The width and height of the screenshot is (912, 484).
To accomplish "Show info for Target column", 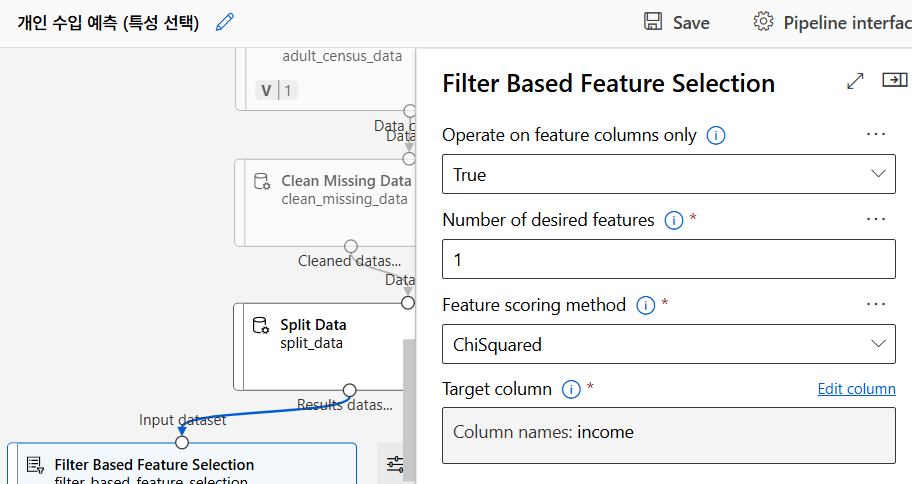I will pyautogui.click(x=572, y=389).
